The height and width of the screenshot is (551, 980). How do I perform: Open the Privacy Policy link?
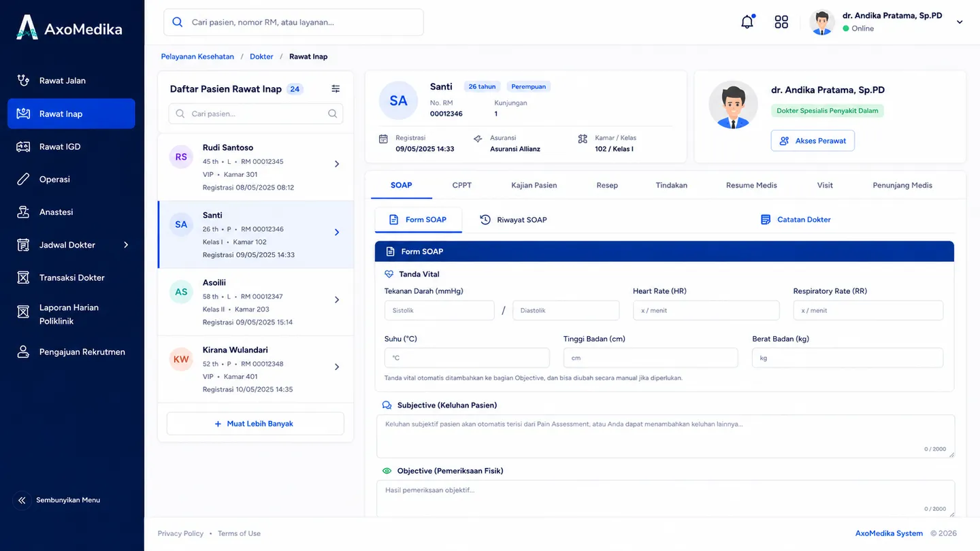point(180,533)
